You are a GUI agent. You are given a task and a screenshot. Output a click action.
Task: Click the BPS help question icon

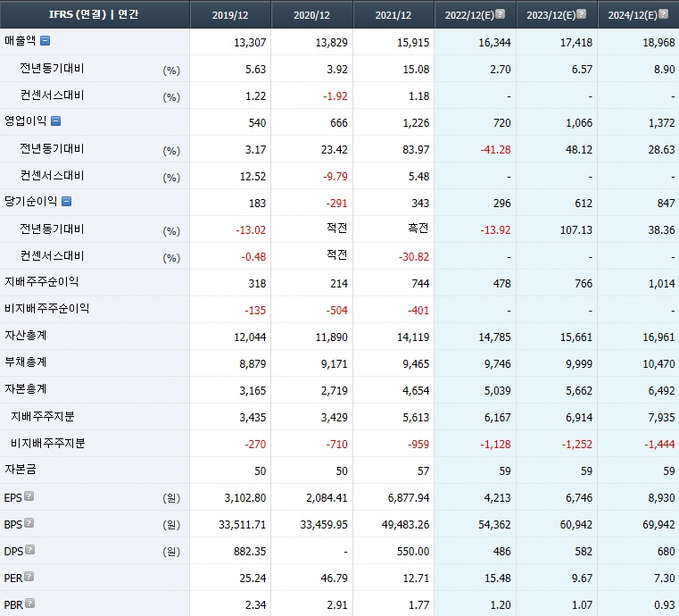point(29,523)
